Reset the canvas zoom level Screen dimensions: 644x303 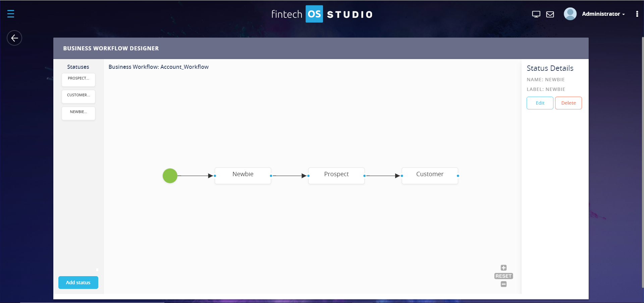pos(503,276)
